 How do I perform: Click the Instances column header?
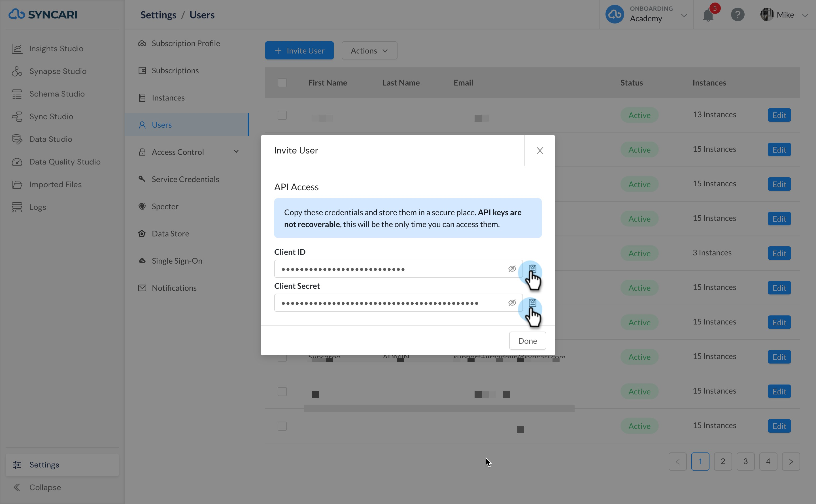[709, 83]
